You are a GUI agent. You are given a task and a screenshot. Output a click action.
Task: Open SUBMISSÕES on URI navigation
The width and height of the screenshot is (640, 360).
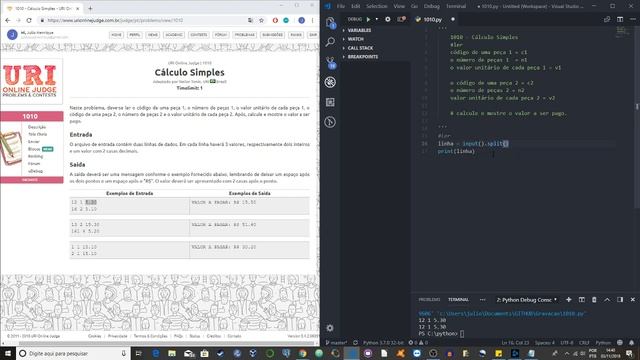tap(273, 35)
